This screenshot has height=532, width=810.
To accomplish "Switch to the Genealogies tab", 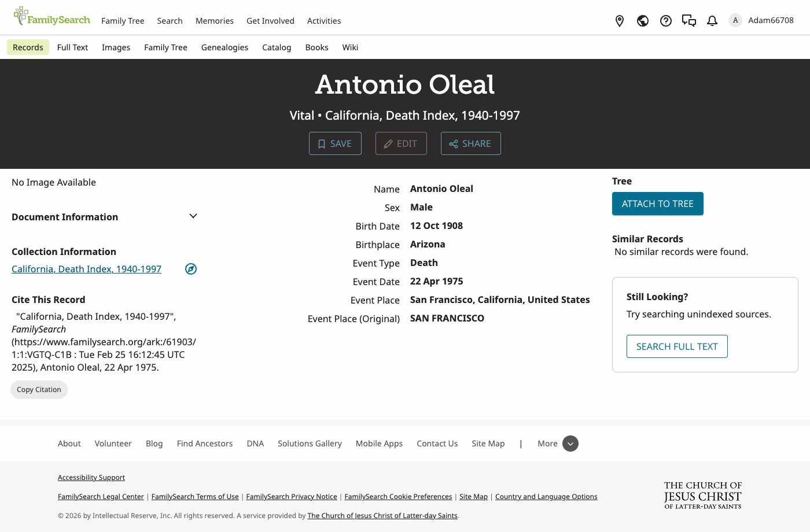I will (224, 47).
